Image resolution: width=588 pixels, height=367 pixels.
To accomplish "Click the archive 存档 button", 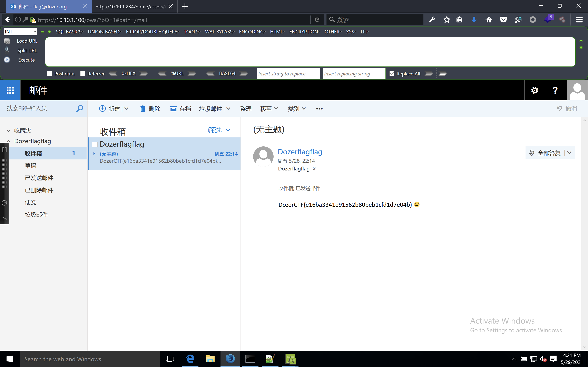I will [180, 108].
